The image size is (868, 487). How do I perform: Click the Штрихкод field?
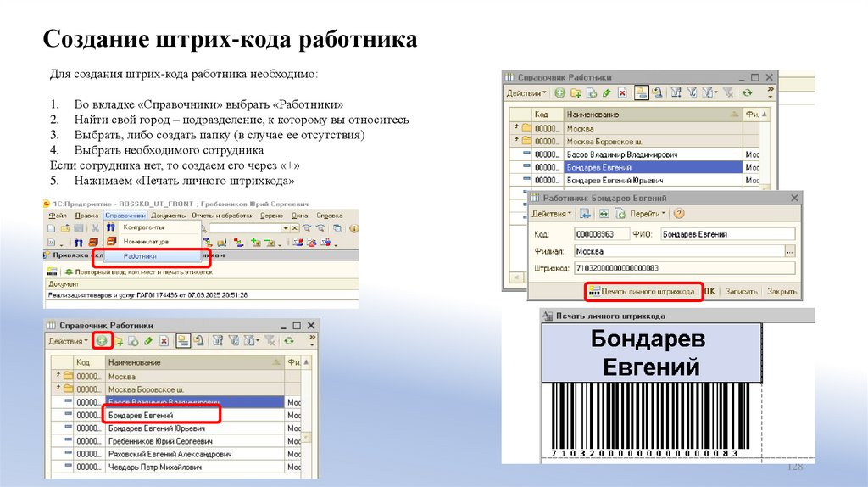pyautogui.click(x=685, y=268)
